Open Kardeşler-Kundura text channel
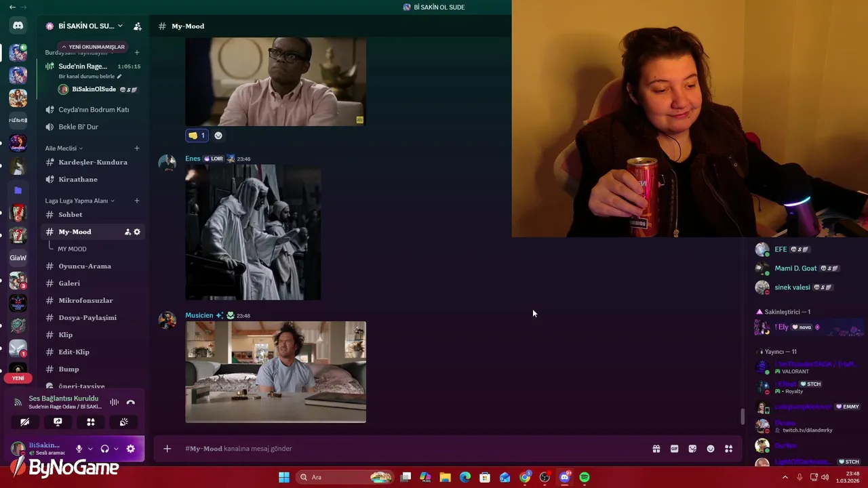The height and width of the screenshot is (488, 868). click(93, 163)
